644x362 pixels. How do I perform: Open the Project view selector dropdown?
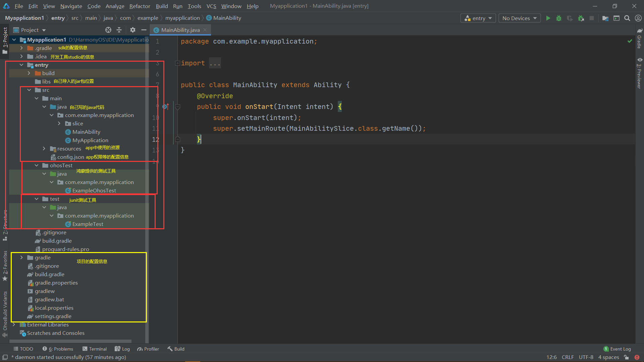point(30,30)
